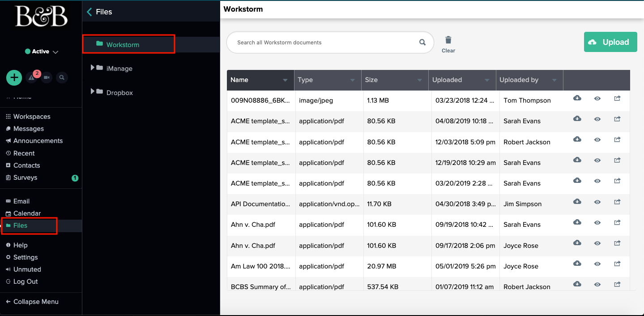Image resolution: width=644 pixels, height=316 pixels.
Task: Open Messages in the sidebar
Action: (x=25, y=129)
